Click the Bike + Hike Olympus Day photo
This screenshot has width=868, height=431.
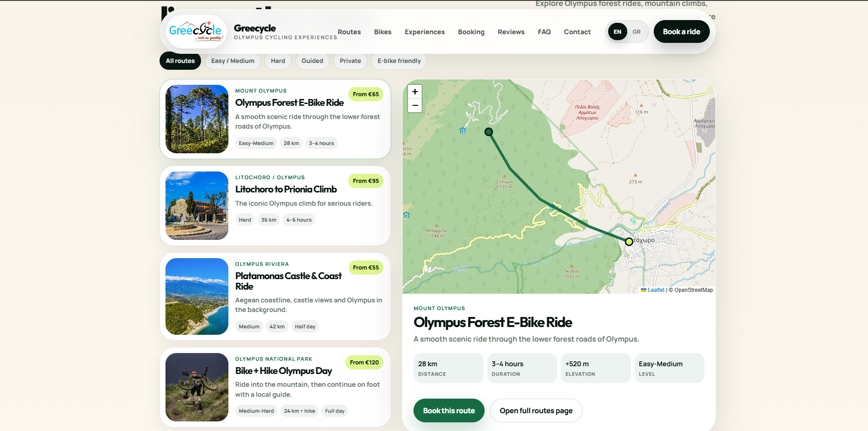(197, 387)
